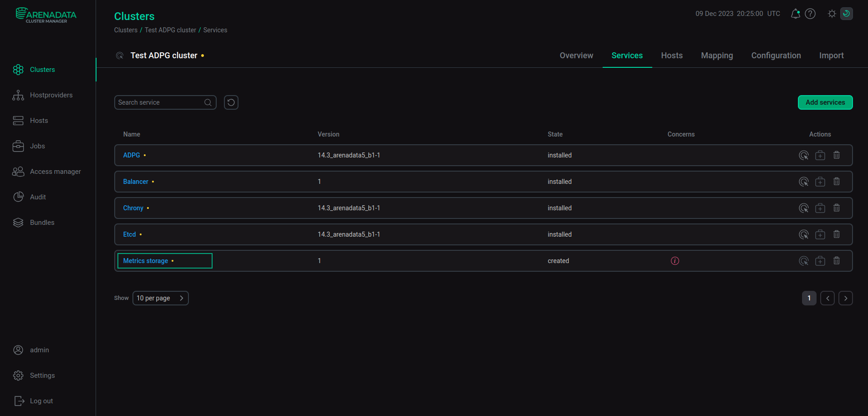Switch to the Overview tab

coord(576,56)
